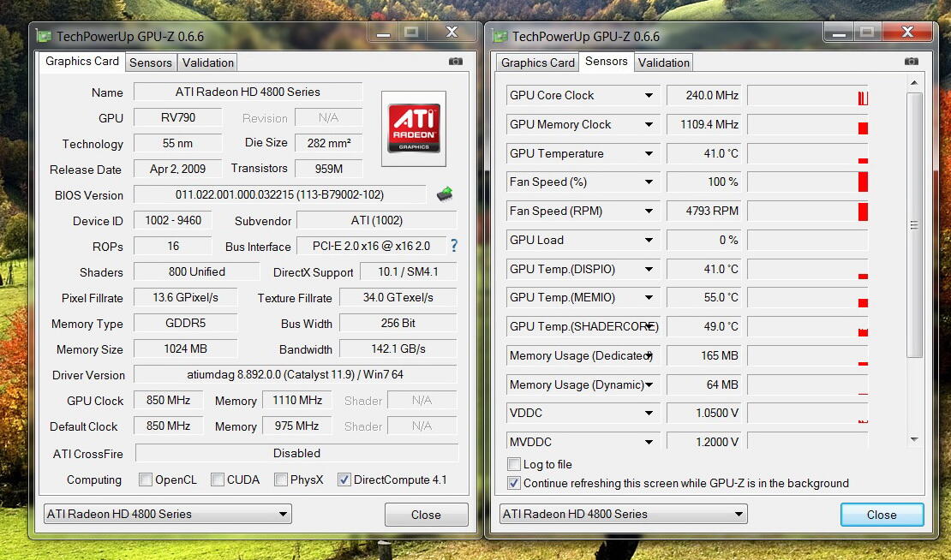
Task: Click the 4793 RPM fan speed reading
Action: [x=704, y=211]
